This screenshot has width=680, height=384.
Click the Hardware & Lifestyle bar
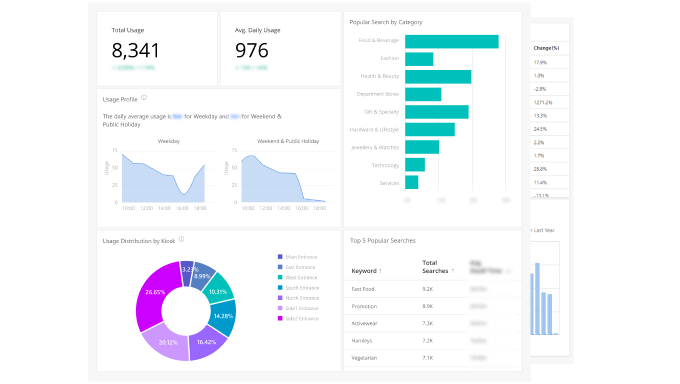(430, 130)
